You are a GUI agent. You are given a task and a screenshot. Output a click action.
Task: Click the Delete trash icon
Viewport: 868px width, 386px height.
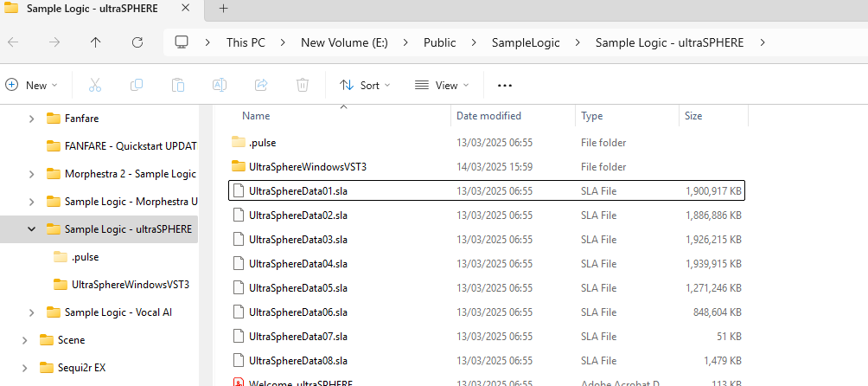(x=303, y=85)
